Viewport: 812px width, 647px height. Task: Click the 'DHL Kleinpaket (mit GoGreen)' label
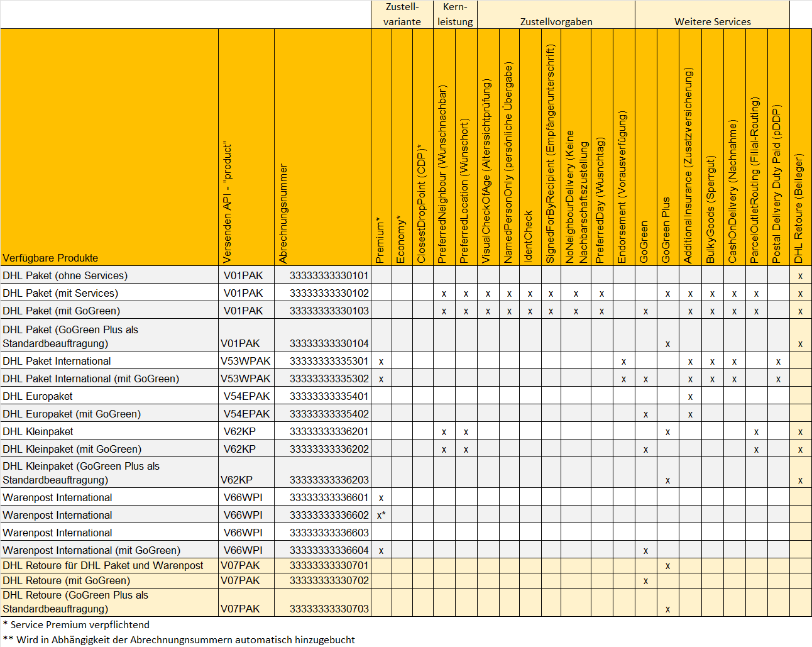72,449
